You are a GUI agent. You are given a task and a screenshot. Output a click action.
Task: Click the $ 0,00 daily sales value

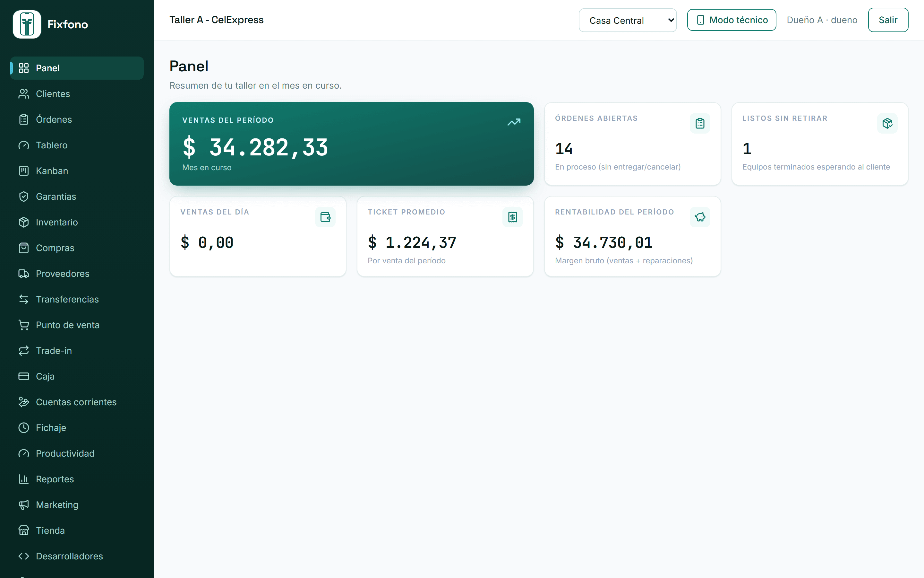[x=207, y=242]
